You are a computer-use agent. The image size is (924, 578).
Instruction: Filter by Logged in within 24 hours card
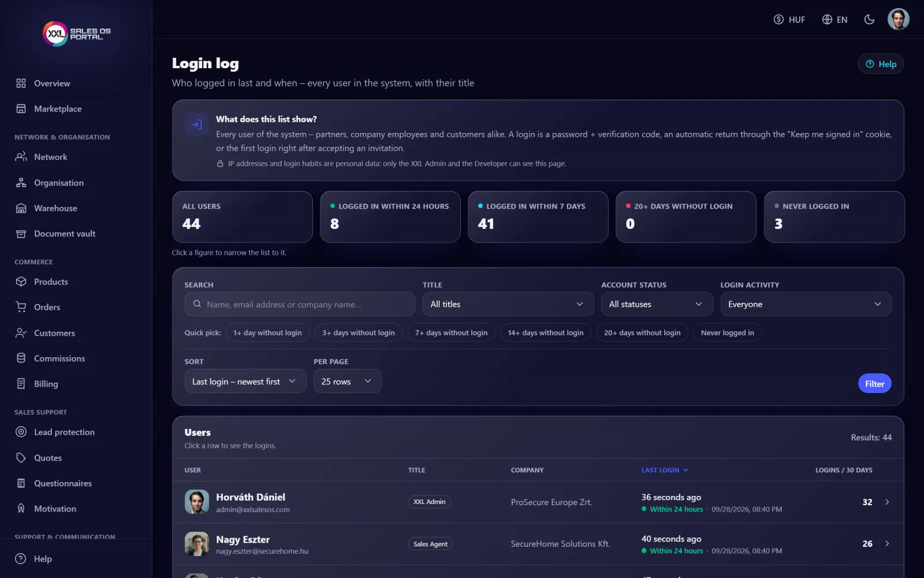tap(390, 217)
